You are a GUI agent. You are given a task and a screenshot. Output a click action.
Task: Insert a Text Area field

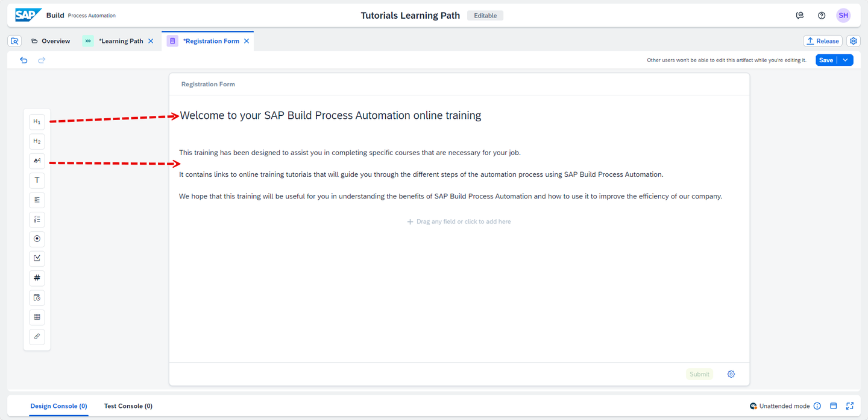point(37,200)
